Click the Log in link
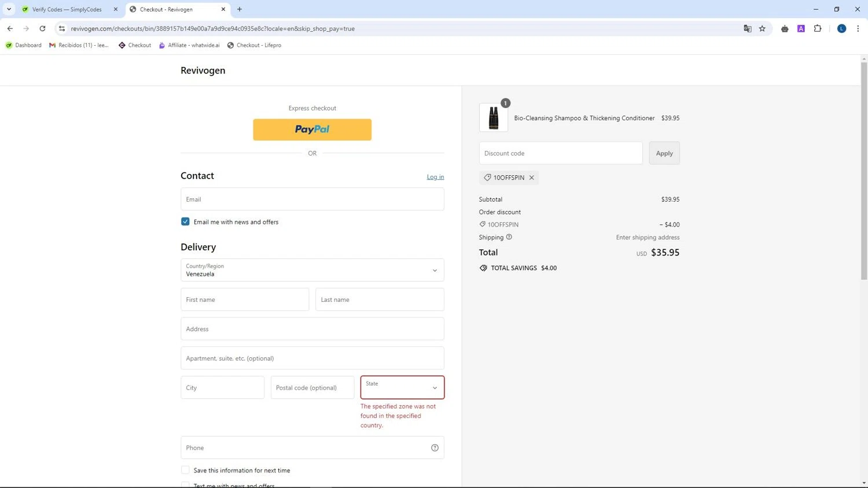 click(x=435, y=177)
